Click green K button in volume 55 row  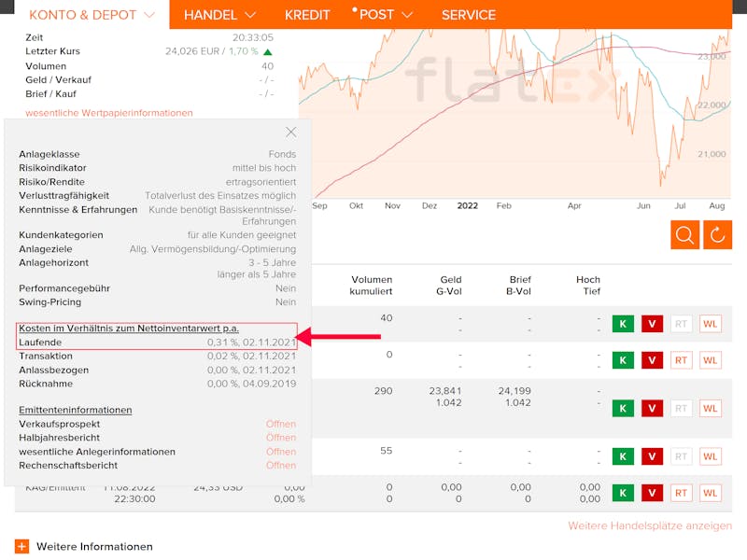[623, 456]
